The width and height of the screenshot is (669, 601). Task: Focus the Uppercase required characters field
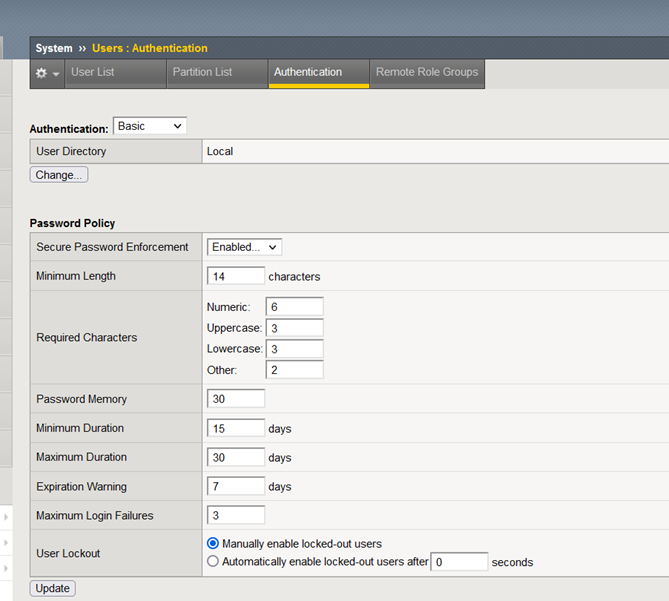(x=295, y=328)
